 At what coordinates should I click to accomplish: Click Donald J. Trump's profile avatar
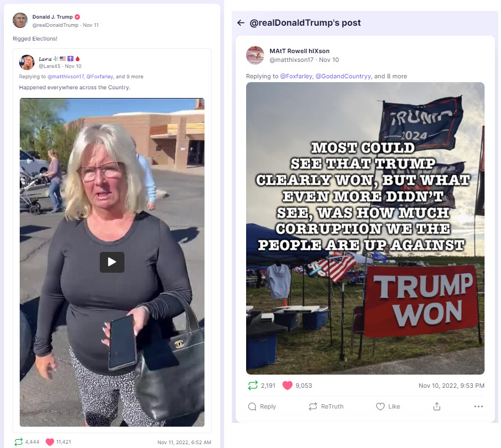point(20,20)
